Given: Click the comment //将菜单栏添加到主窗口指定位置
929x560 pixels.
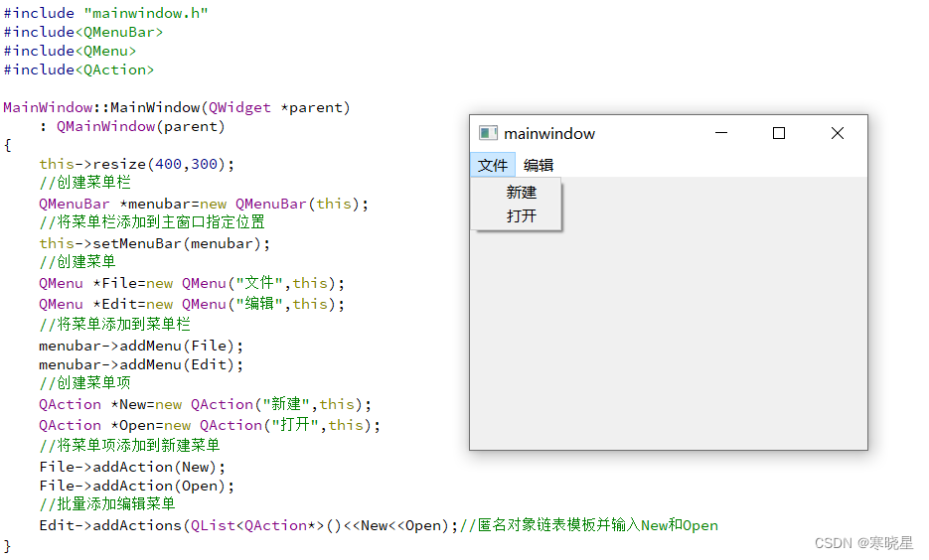Looking at the screenshot, I should coord(152,222).
